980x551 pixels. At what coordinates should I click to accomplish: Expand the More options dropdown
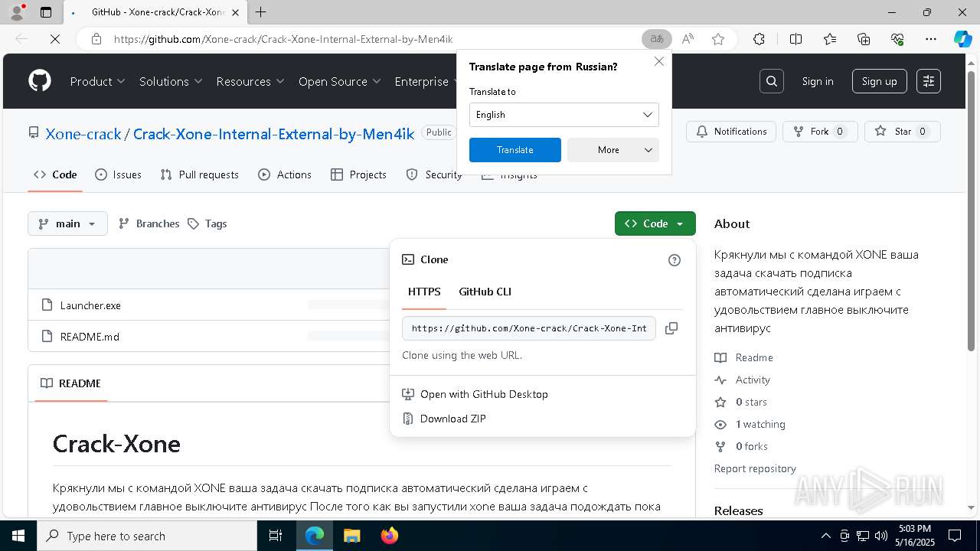click(613, 150)
